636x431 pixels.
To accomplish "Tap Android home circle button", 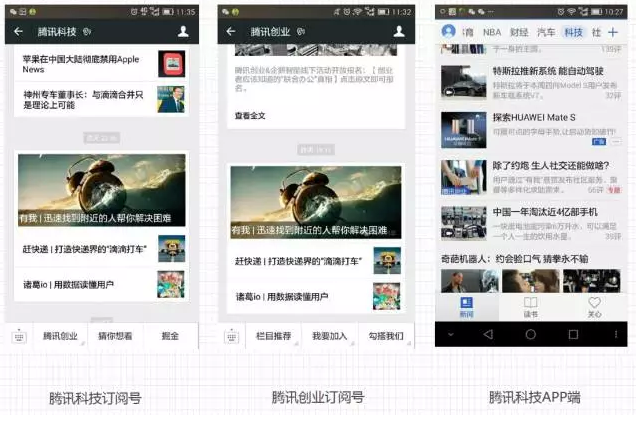I will (x=531, y=334).
